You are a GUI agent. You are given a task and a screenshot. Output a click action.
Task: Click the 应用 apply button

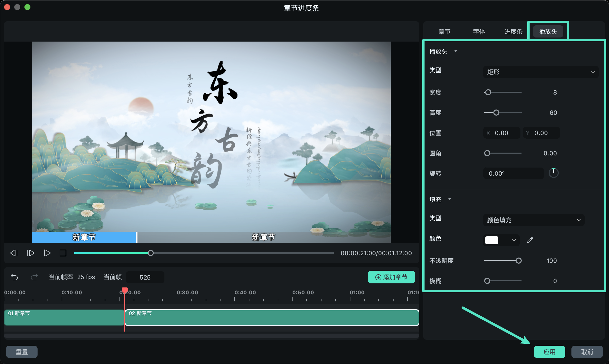point(550,352)
